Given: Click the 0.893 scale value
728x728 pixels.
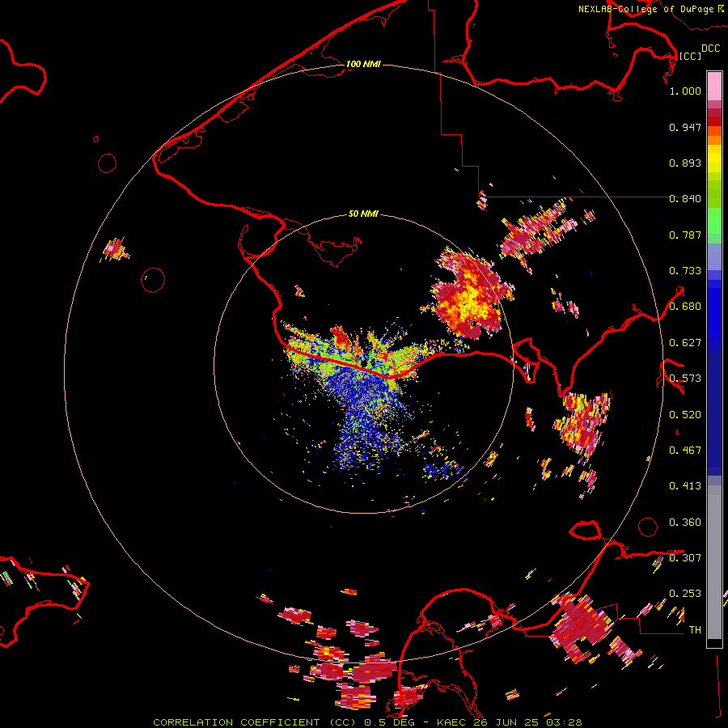Looking at the screenshot, I should 685,163.
